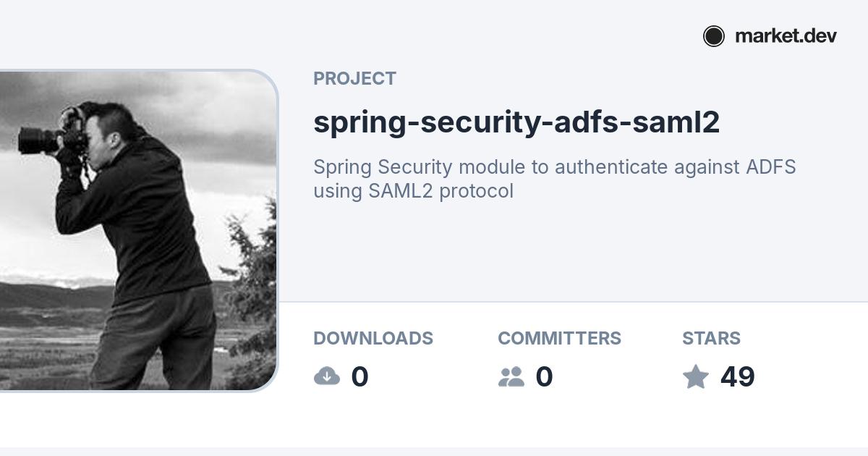Click the star count 49
868x456 pixels.
(x=737, y=377)
